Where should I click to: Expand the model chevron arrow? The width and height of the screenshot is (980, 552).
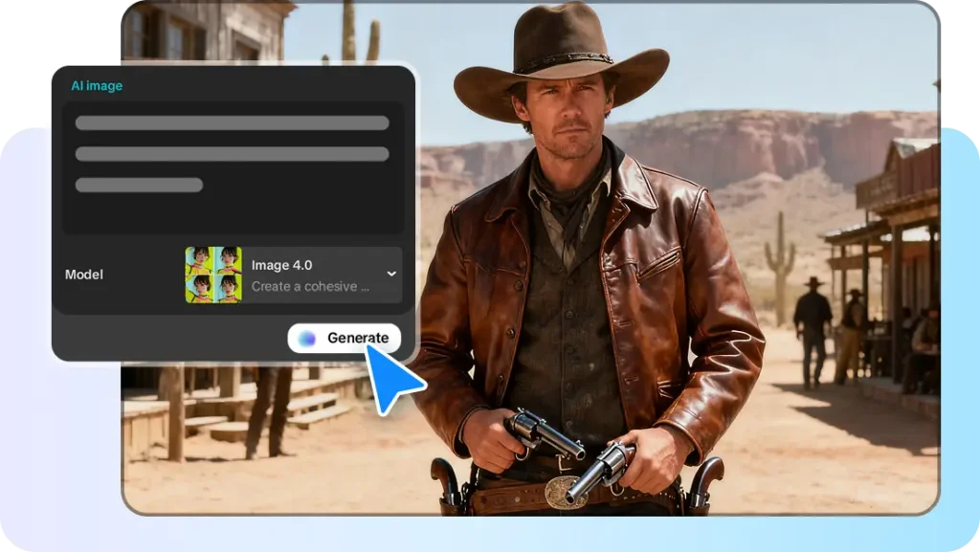(390, 274)
